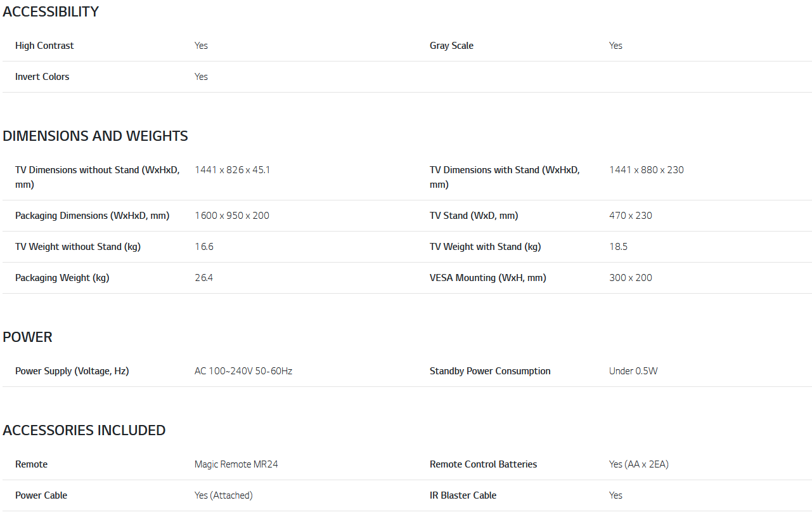
Task: Click the Invert Colors row label
Action: click(x=42, y=77)
